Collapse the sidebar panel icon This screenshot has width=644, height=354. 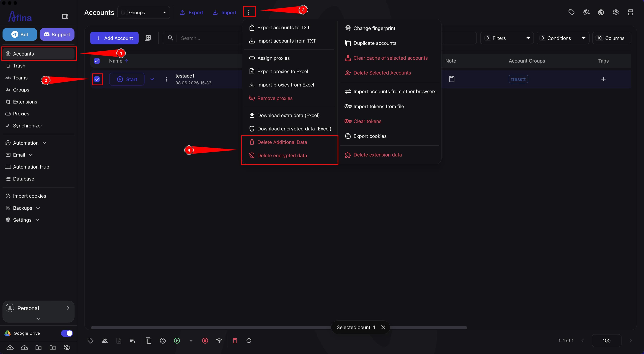(65, 16)
